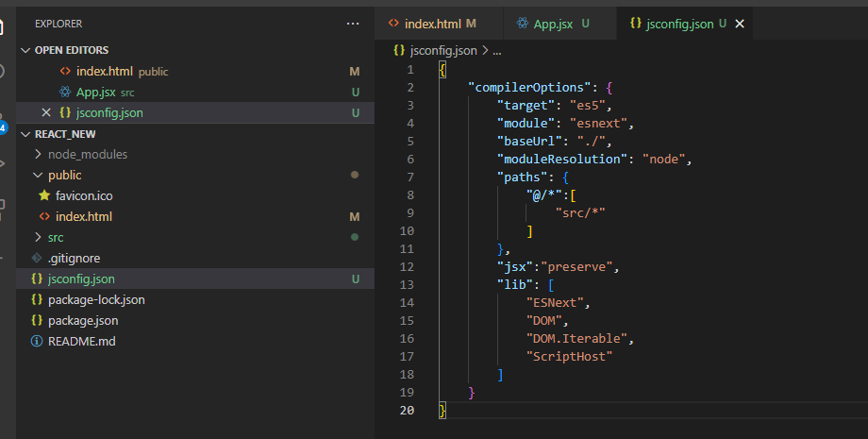Click the README.md info icon
Image resolution: width=868 pixels, height=439 pixels.
pos(37,341)
